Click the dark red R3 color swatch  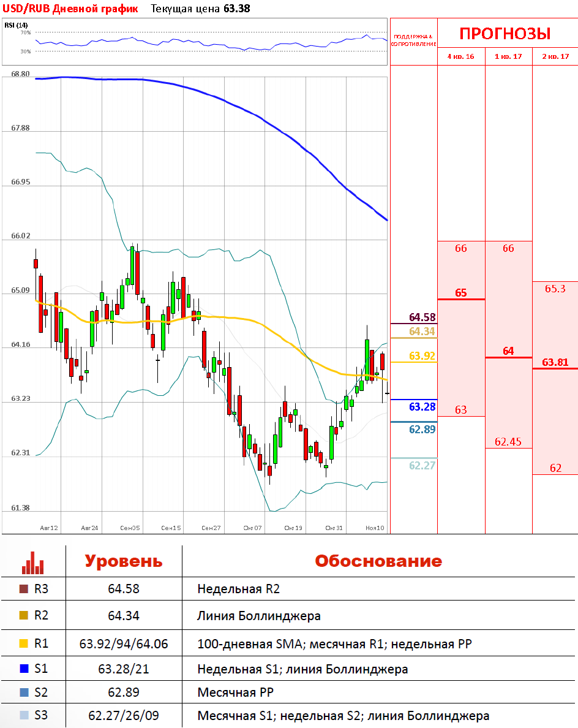pos(24,589)
